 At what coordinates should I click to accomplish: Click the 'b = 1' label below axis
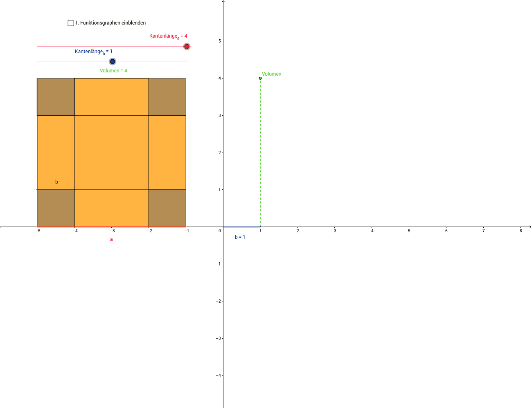pyautogui.click(x=240, y=237)
